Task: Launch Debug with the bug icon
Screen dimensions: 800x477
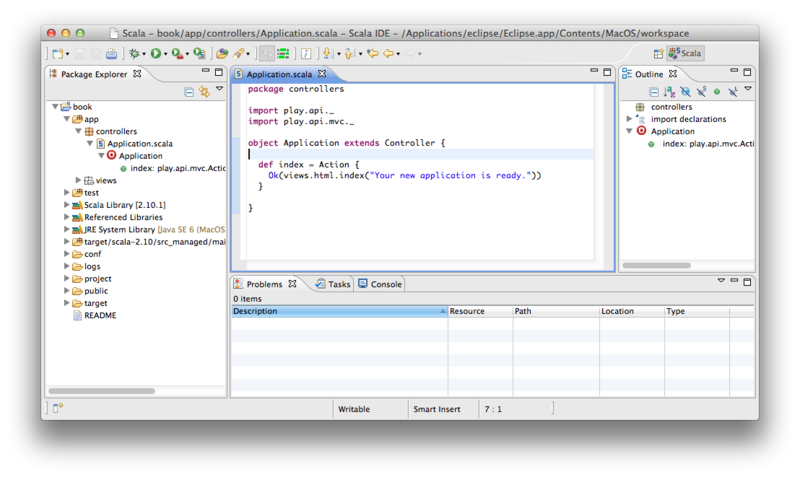Action: tap(134, 54)
